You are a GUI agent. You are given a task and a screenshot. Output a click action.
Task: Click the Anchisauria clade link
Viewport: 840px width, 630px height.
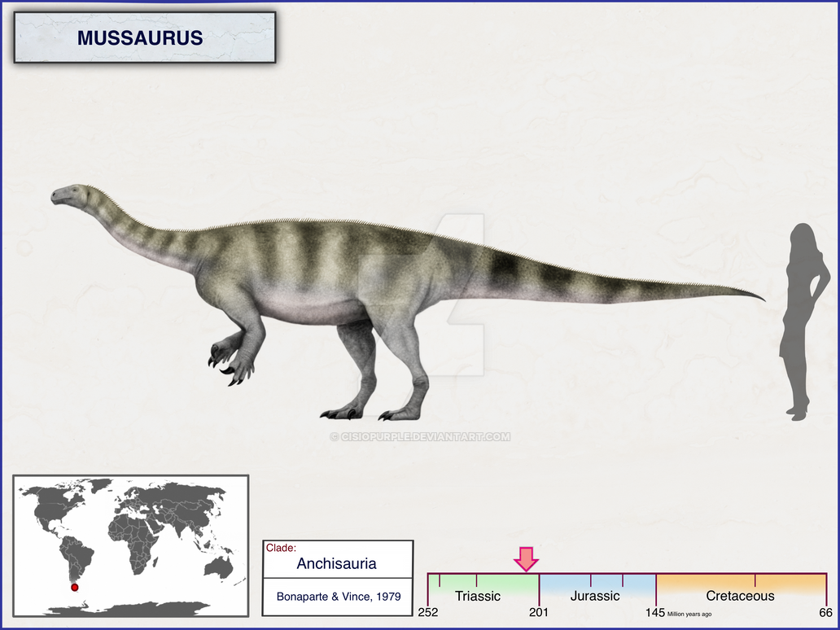coord(337,563)
